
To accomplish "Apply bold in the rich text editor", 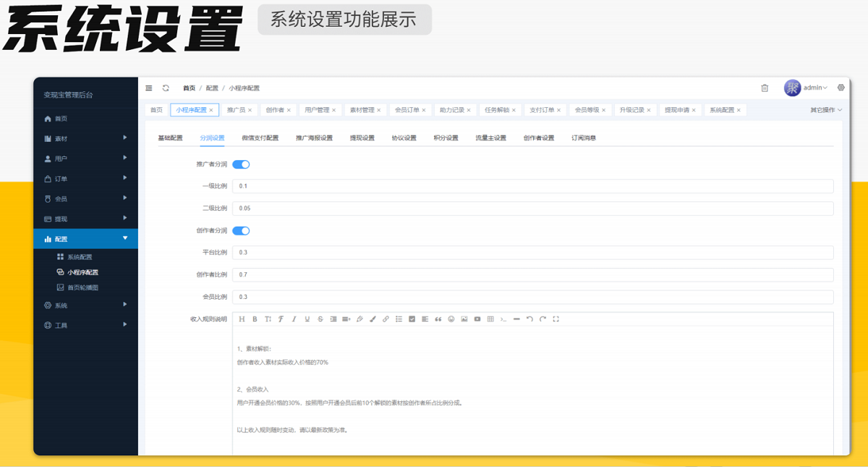I will (x=255, y=319).
